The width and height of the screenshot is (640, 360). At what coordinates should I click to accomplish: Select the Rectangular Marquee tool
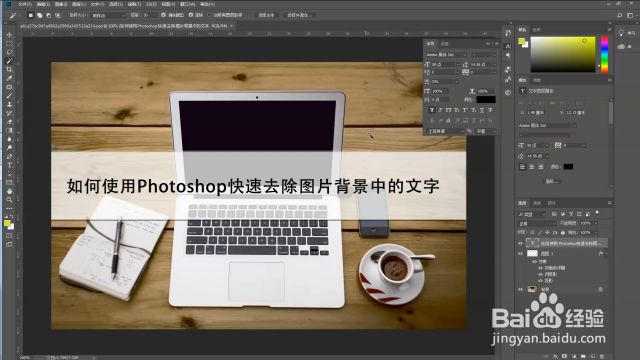[9, 44]
